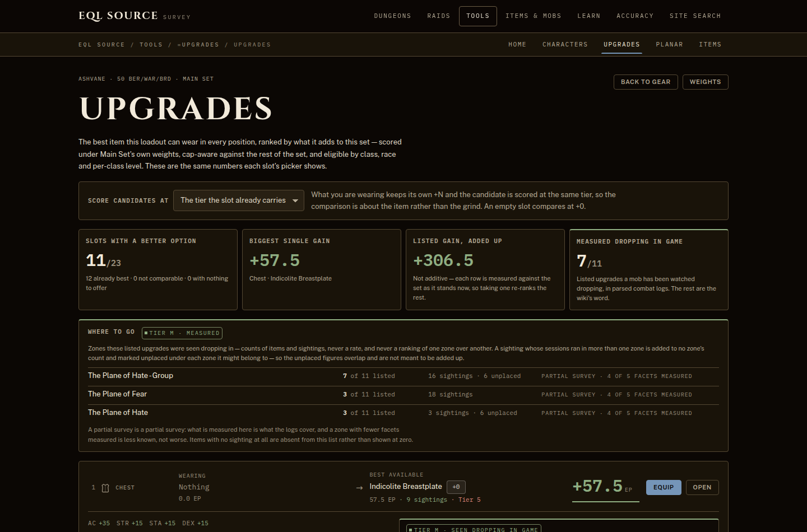Go to the Raids section
807x532 pixels.
click(x=438, y=16)
